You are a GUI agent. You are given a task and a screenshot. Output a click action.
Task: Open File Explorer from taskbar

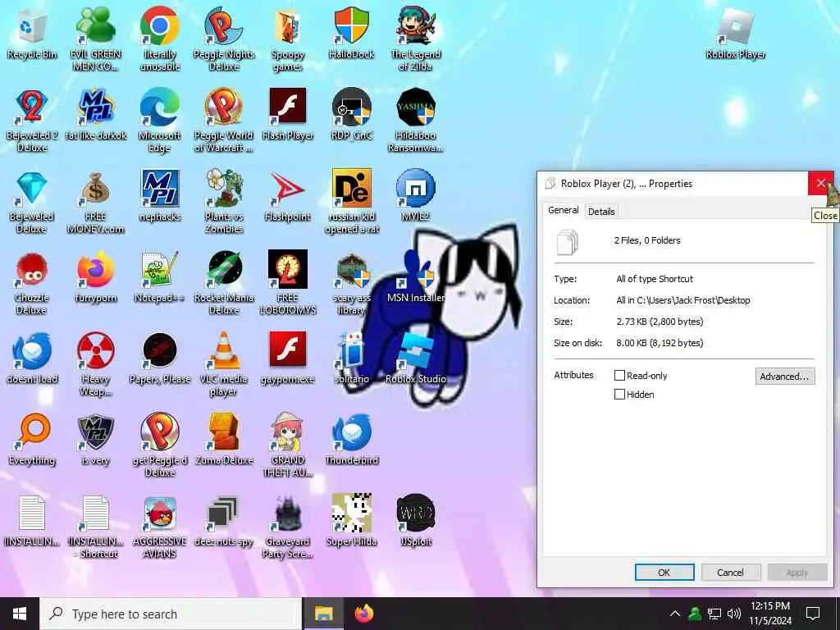click(x=323, y=614)
